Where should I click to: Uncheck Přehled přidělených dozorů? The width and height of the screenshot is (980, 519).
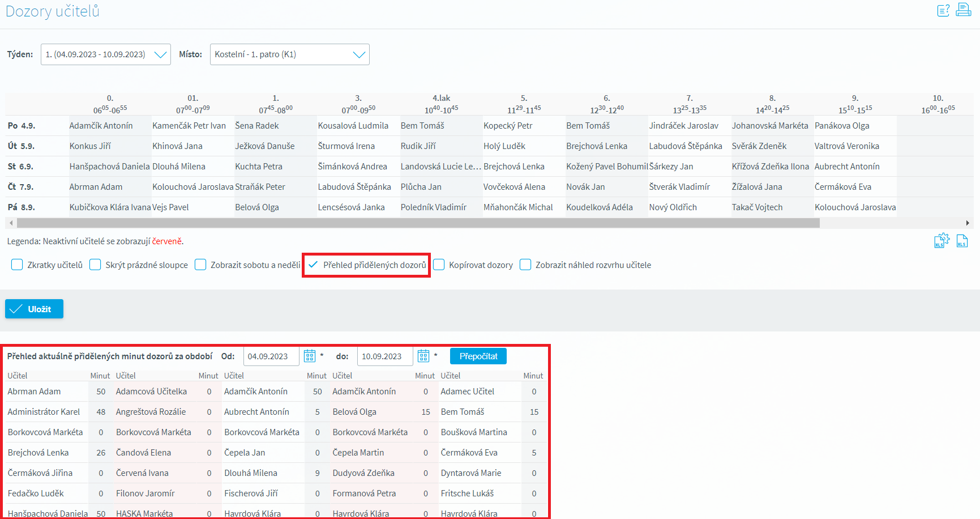coord(313,265)
